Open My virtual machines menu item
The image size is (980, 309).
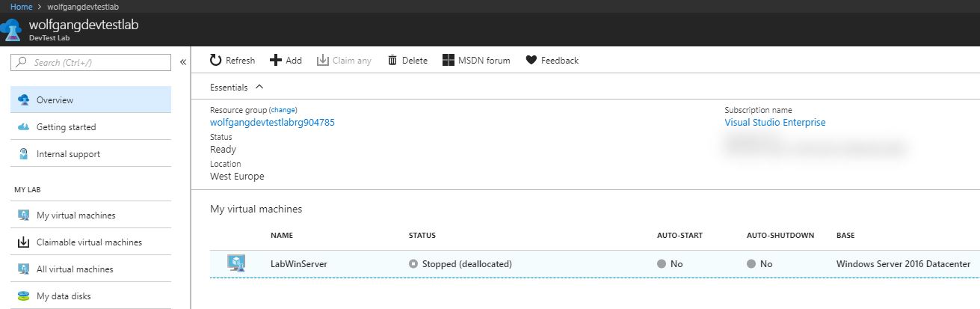tap(90, 215)
